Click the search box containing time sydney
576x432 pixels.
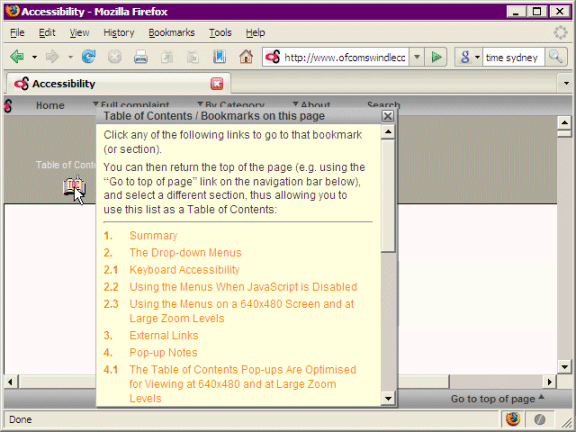point(513,57)
